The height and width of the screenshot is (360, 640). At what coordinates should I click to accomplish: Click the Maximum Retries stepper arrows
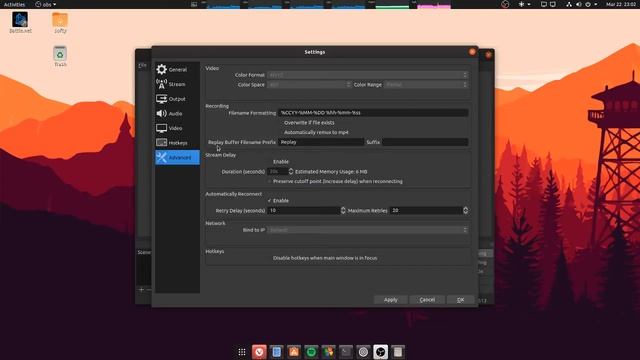coord(465,211)
